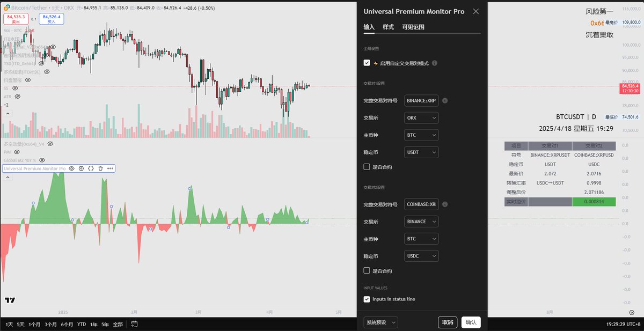This screenshot has width=644, height=331.
Task: Click info icon beside BINANCE:XRP symbol field
Action: click(445, 100)
